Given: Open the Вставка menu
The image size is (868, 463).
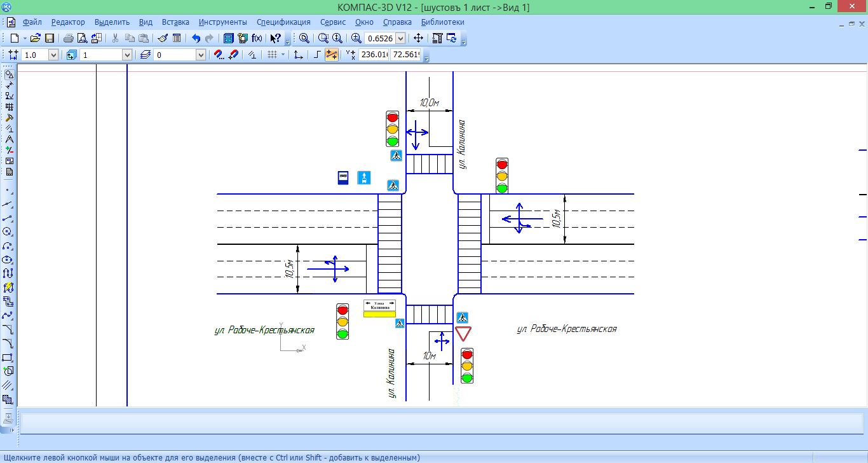Looking at the screenshot, I should (x=175, y=22).
